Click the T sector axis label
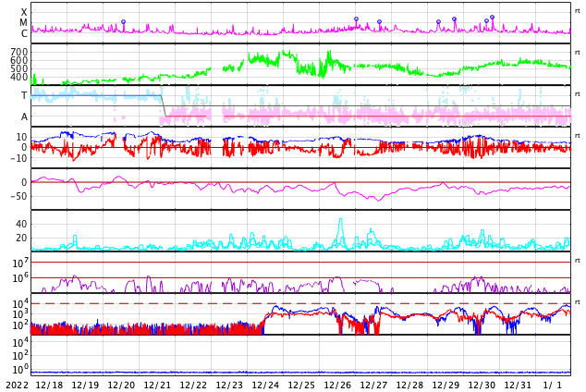This screenshot has height=392, width=586. (24, 95)
